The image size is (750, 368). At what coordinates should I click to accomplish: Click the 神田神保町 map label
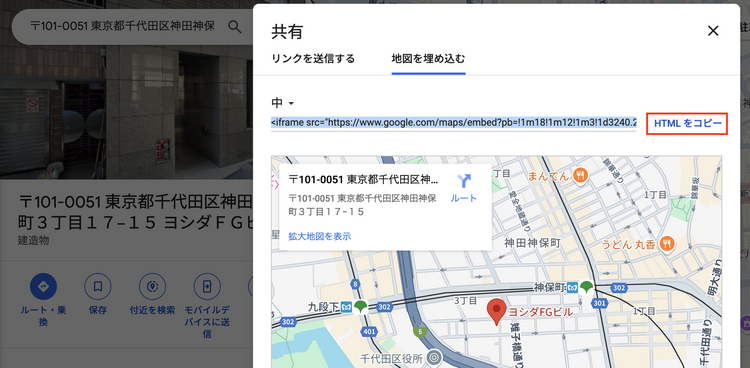[x=532, y=243]
